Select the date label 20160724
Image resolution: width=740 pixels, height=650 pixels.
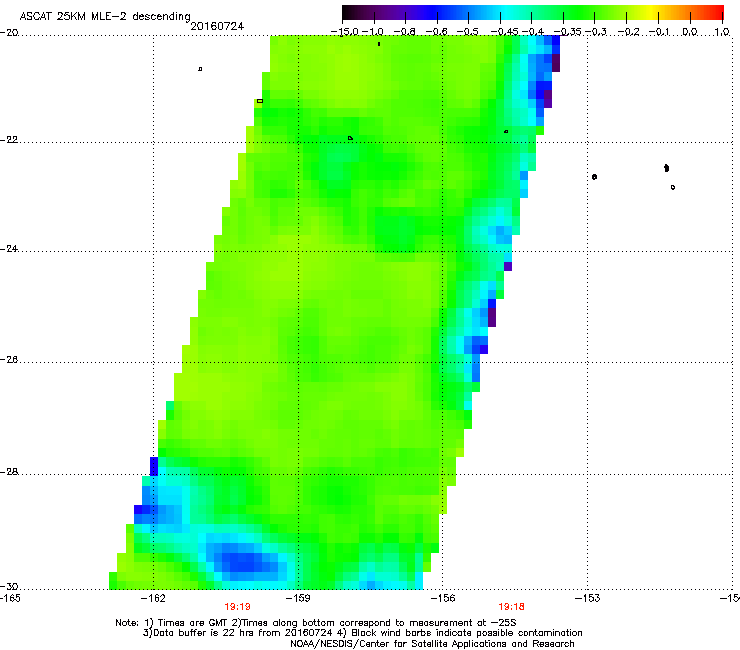point(217,26)
